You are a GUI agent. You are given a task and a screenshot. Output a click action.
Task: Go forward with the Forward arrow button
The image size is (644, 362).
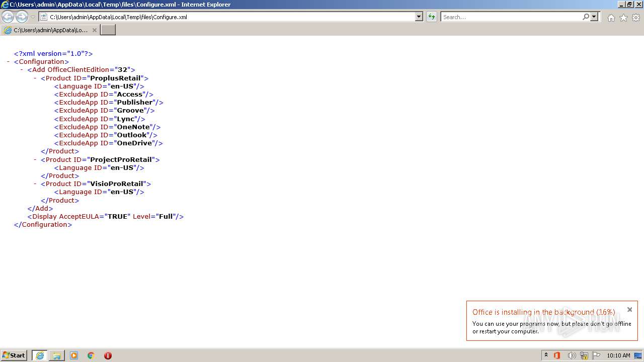click(22, 17)
